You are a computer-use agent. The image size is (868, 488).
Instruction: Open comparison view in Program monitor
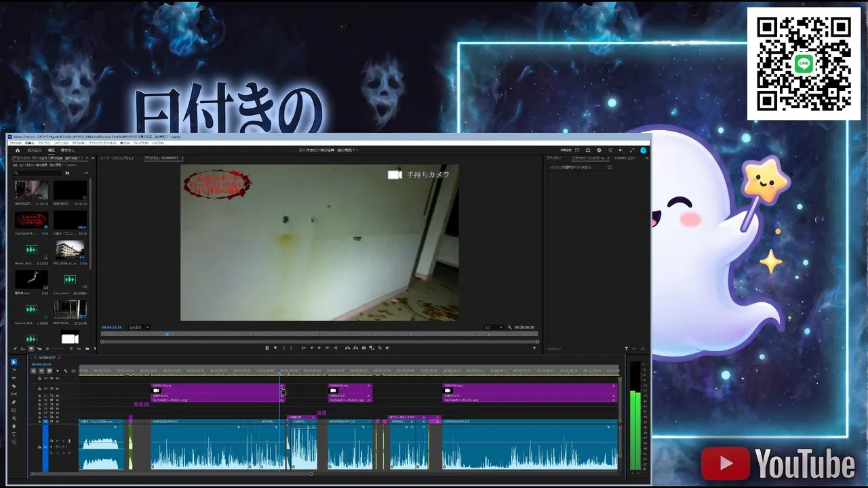[371, 348]
